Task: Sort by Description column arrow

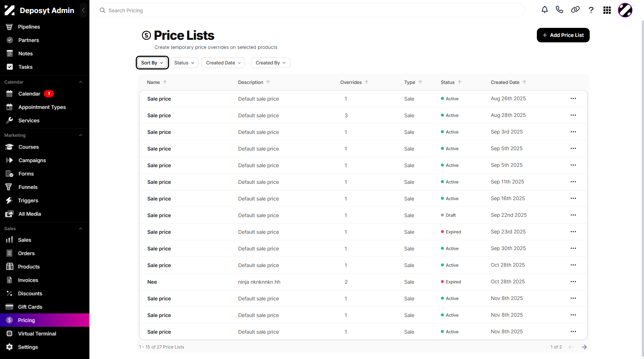Action: pos(268,82)
